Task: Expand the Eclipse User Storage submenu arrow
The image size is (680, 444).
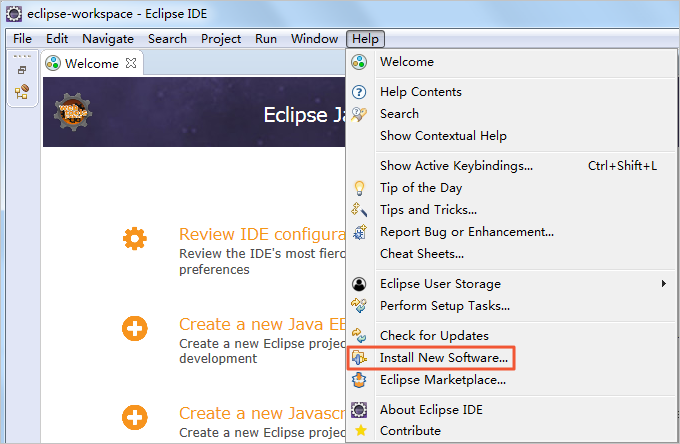Action: 664,284
